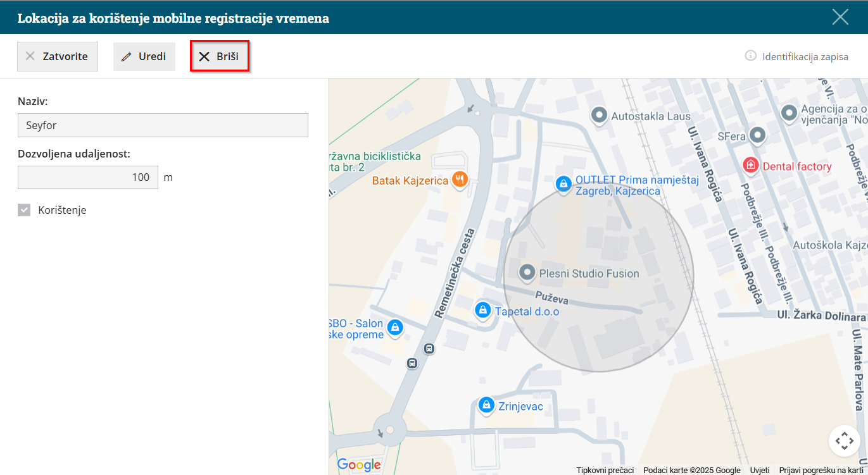Click the Dental factory map label
Screen dimensions: 868x475
coord(797,166)
